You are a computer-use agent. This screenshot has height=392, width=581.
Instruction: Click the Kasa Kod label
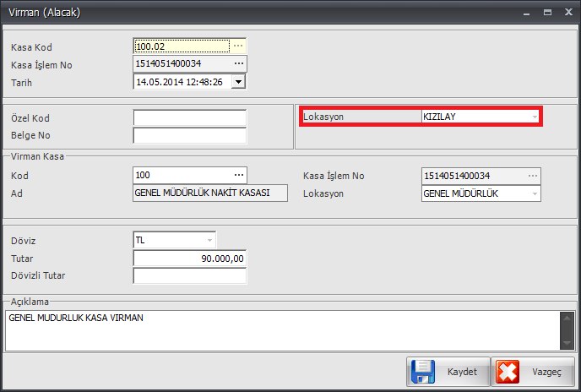click(31, 47)
